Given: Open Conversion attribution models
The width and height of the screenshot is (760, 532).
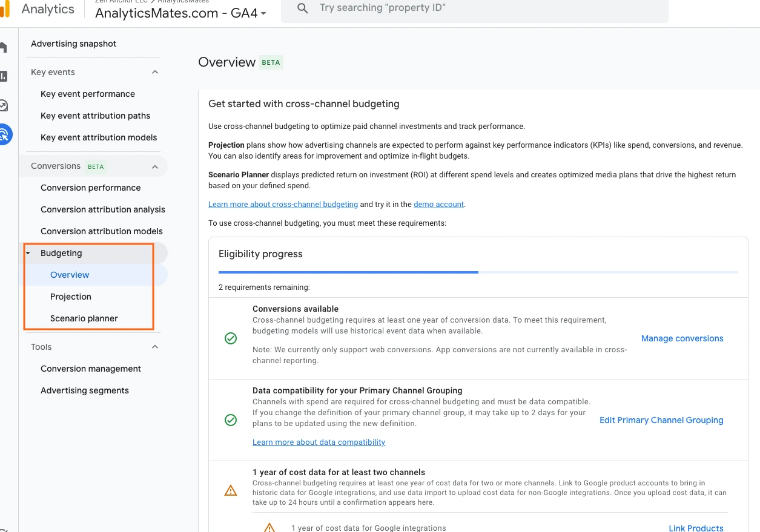Looking at the screenshot, I should click(x=102, y=231).
